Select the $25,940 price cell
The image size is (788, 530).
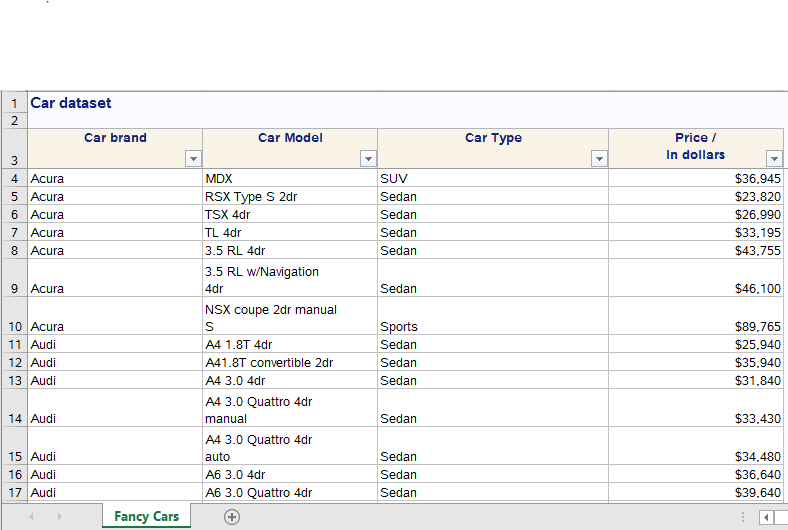696,345
